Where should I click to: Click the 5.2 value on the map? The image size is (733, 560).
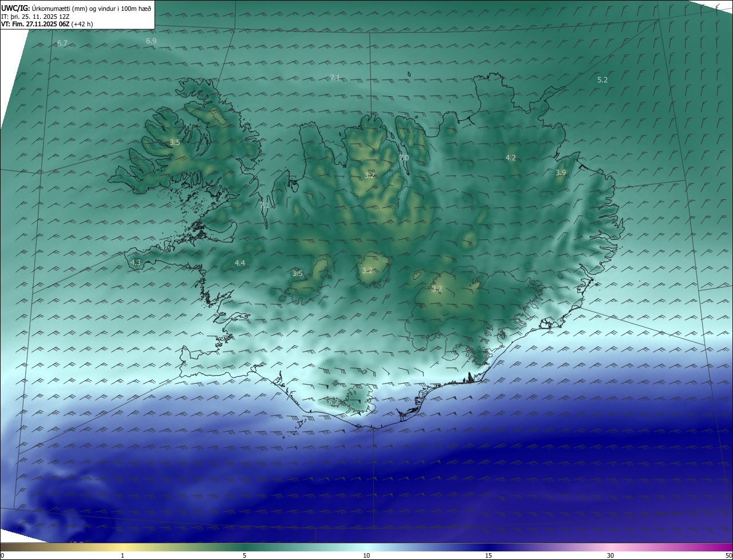[x=602, y=80]
